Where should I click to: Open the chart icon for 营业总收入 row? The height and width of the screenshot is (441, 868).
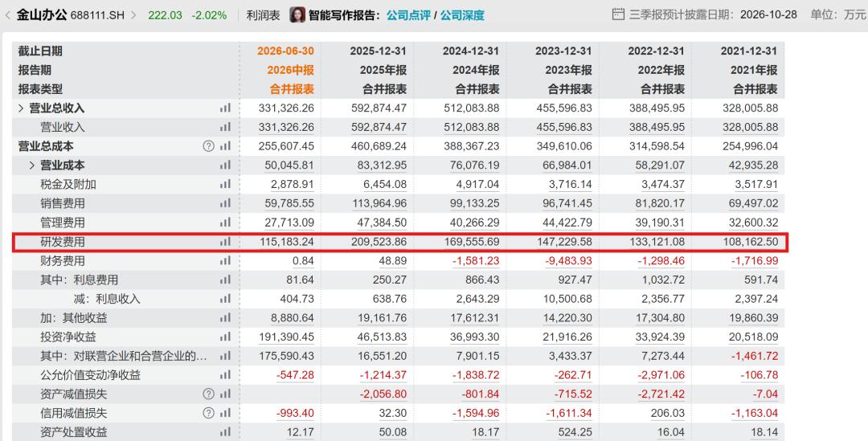pyautogui.click(x=225, y=108)
